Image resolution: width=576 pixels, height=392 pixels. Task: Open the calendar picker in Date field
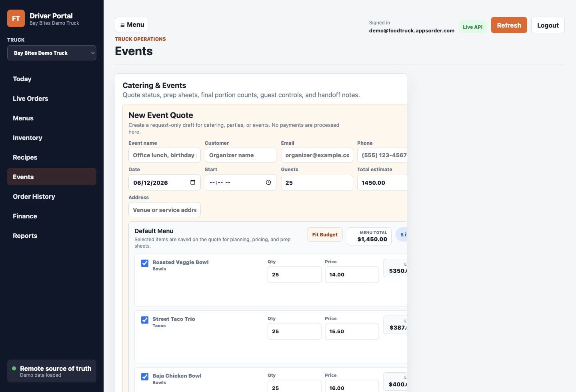click(193, 182)
